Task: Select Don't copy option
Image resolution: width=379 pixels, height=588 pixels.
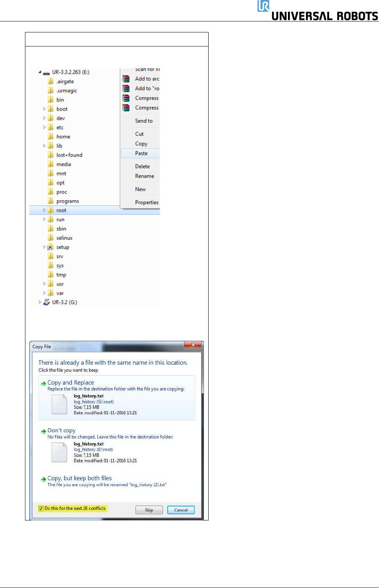Action: coord(116,445)
